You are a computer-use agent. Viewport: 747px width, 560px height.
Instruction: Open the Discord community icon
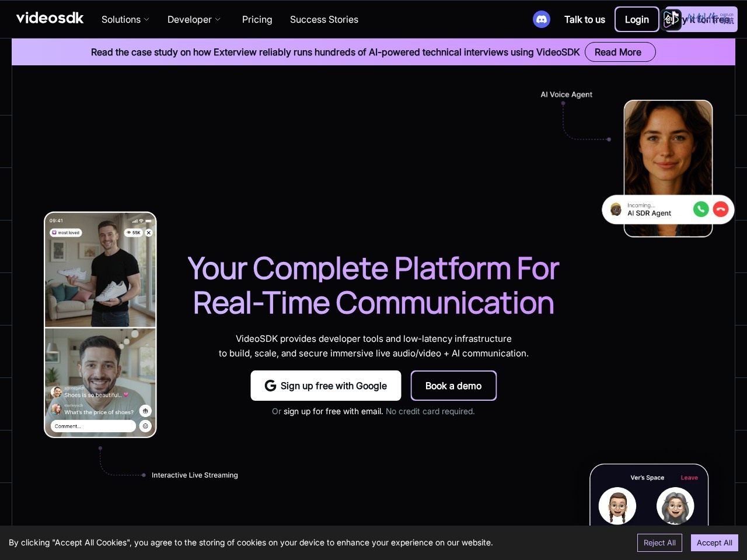point(542,19)
